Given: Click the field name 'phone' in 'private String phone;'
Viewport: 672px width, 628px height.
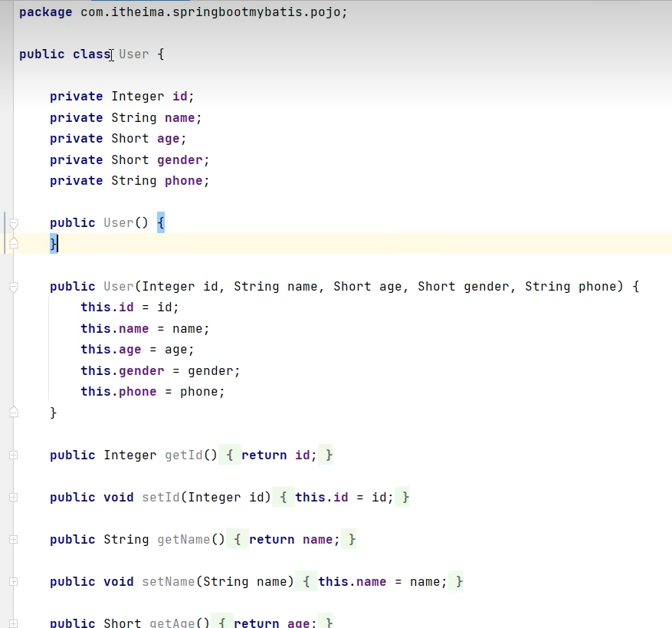Looking at the screenshot, I should [x=183, y=181].
